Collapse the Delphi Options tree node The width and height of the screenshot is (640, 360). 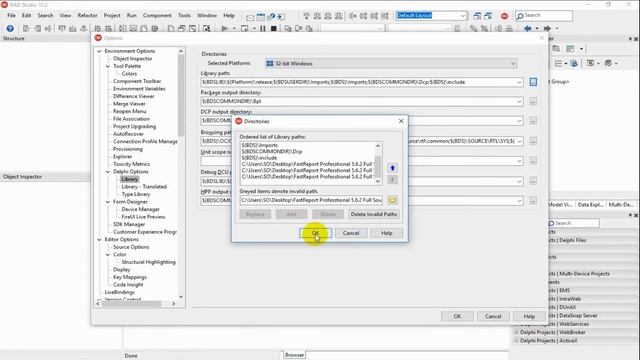click(x=108, y=172)
